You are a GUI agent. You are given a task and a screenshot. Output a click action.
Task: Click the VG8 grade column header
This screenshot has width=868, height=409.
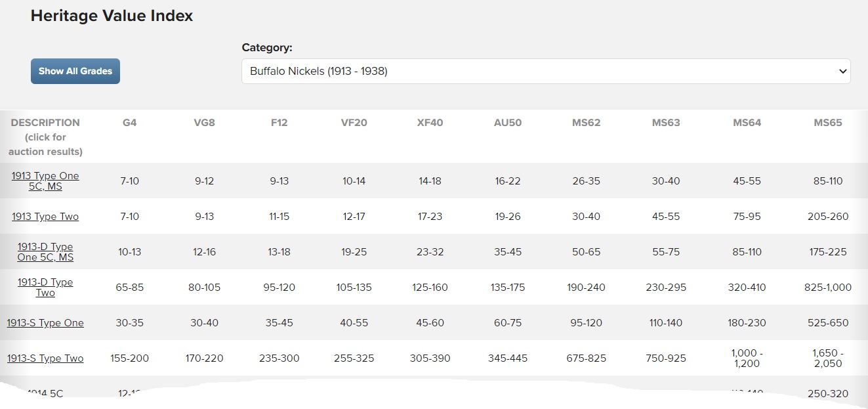tap(204, 123)
